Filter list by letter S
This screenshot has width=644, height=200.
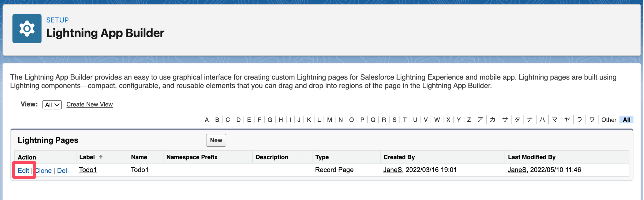click(394, 120)
